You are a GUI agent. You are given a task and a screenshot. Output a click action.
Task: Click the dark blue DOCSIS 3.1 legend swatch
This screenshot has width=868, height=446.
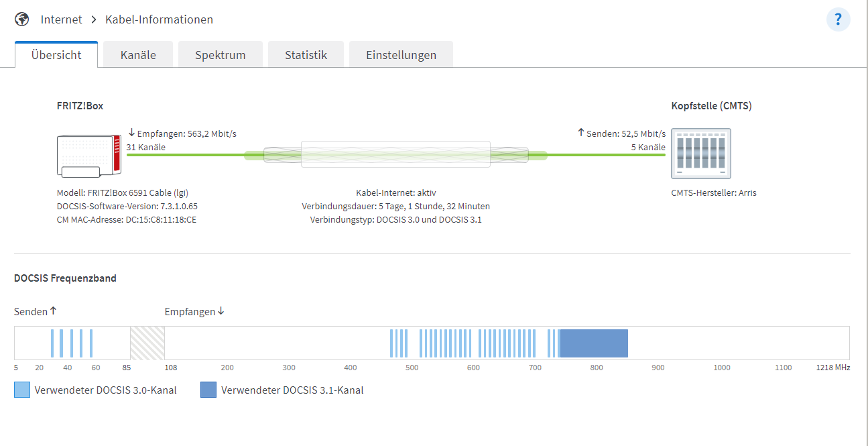pyautogui.click(x=208, y=390)
